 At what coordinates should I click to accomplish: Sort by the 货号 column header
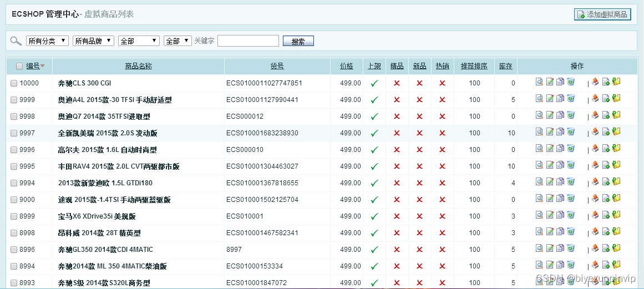pyautogui.click(x=277, y=66)
